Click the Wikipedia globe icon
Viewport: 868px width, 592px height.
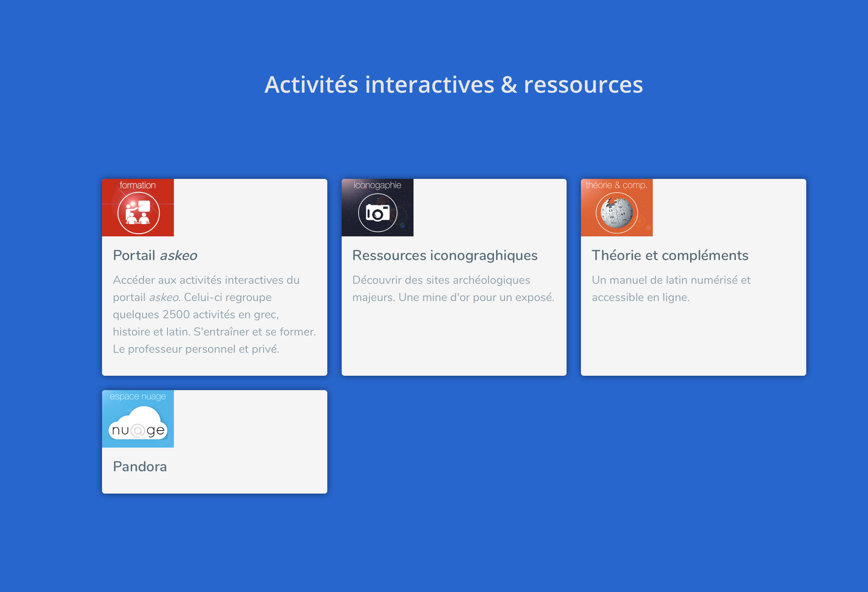[x=617, y=213]
